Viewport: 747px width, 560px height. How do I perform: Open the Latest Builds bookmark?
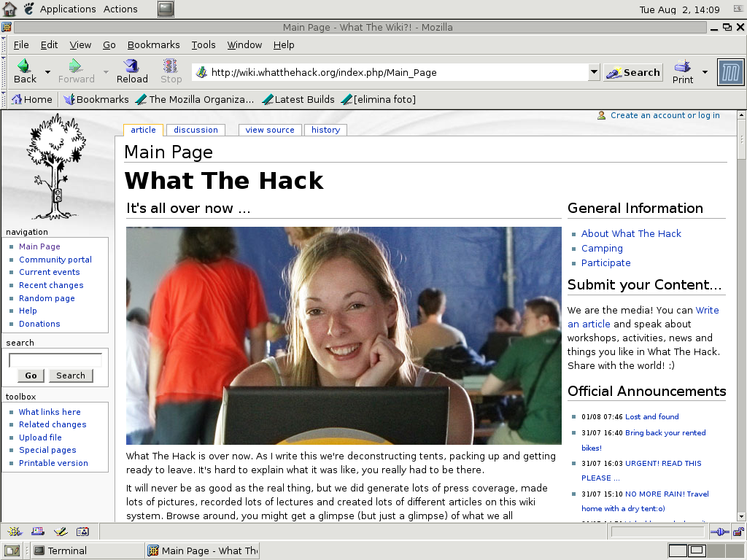pos(298,99)
